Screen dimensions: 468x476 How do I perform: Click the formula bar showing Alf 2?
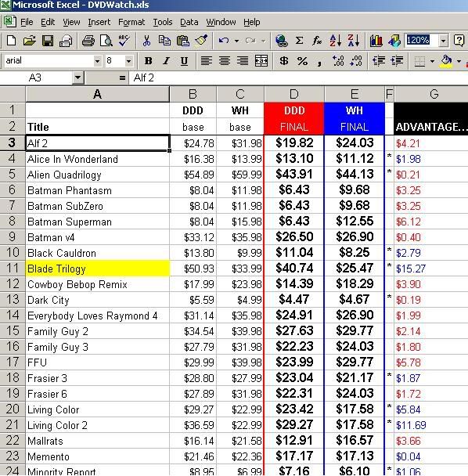click(x=299, y=78)
